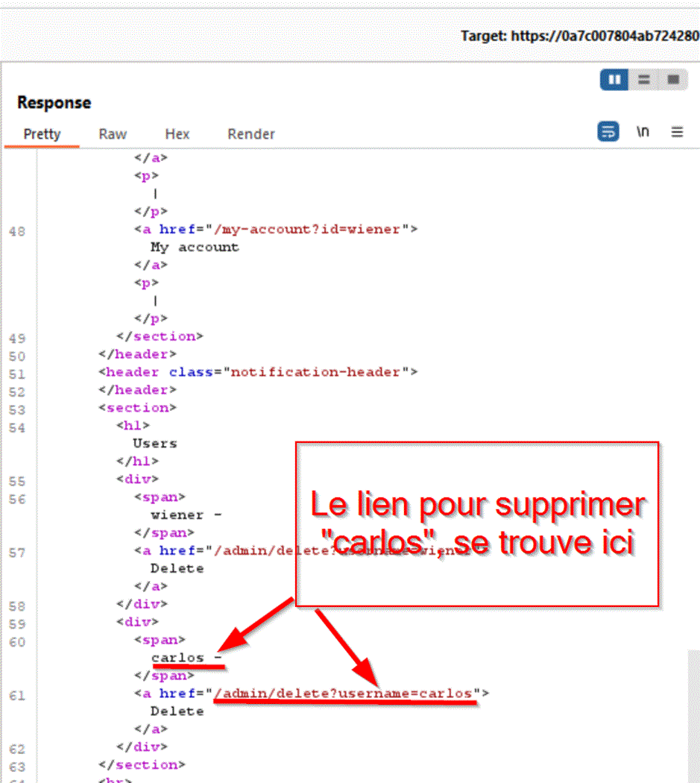Click the Response panel heading
Image resolution: width=700 pixels, height=783 pixels.
click(54, 103)
